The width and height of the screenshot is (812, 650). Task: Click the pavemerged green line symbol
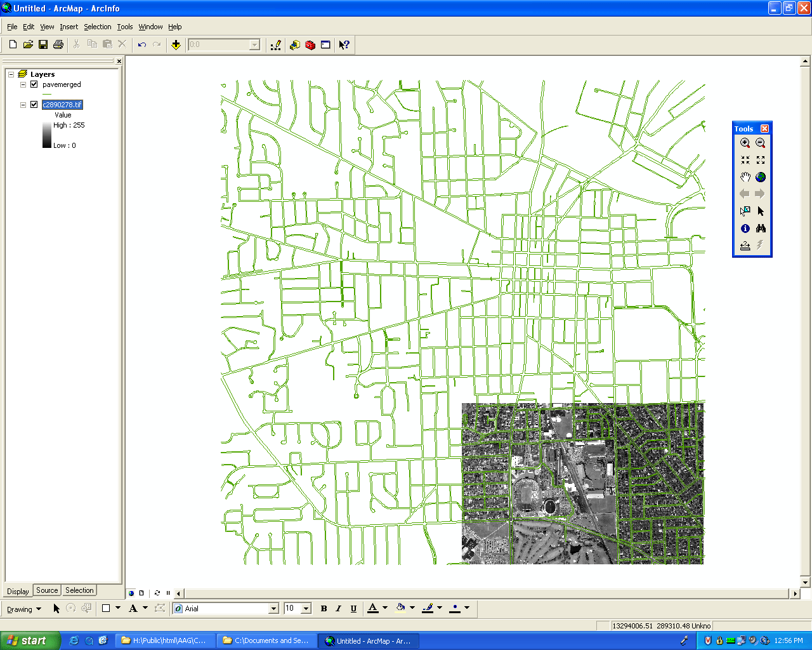(47, 94)
